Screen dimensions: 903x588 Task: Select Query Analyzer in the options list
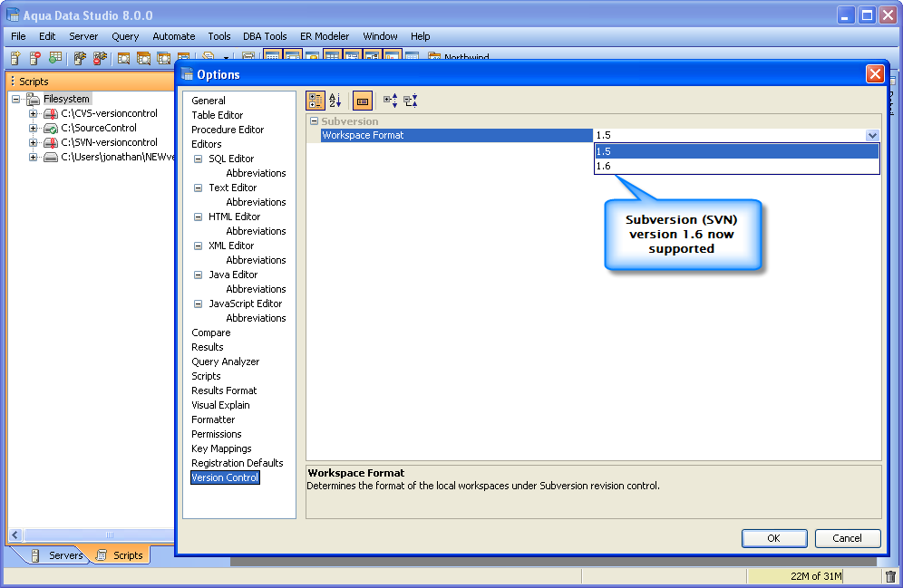click(x=225, y=361)
